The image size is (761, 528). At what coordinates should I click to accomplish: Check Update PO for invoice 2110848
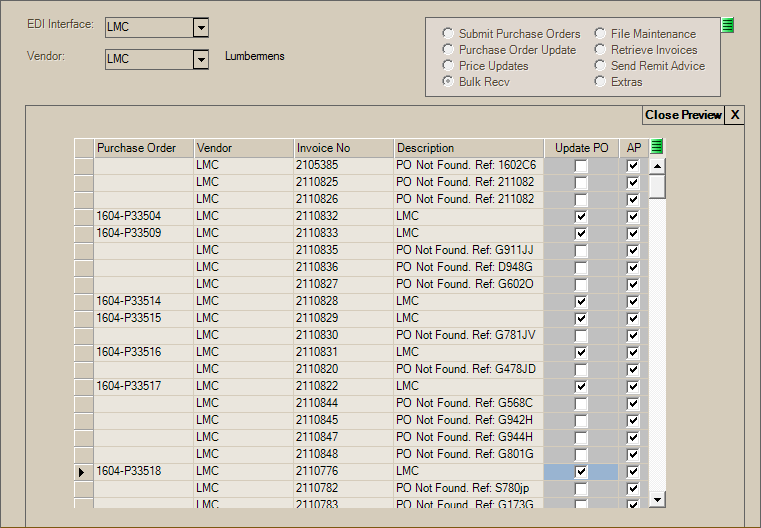click(x=581, y=455)
